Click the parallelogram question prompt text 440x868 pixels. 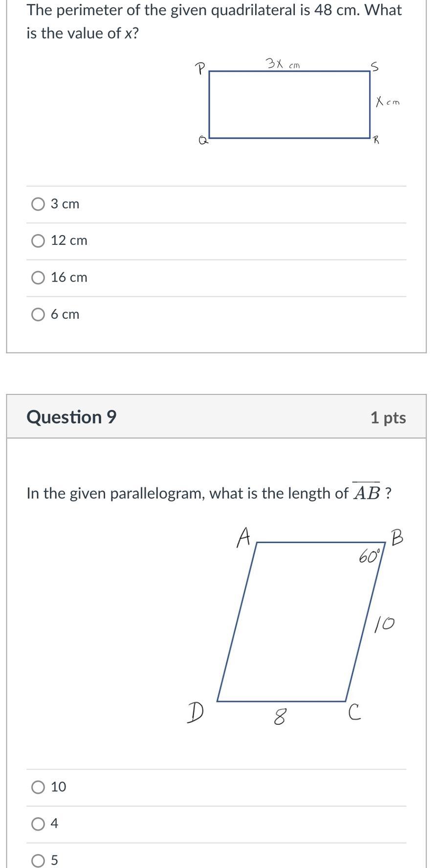(x=209, y=493)
